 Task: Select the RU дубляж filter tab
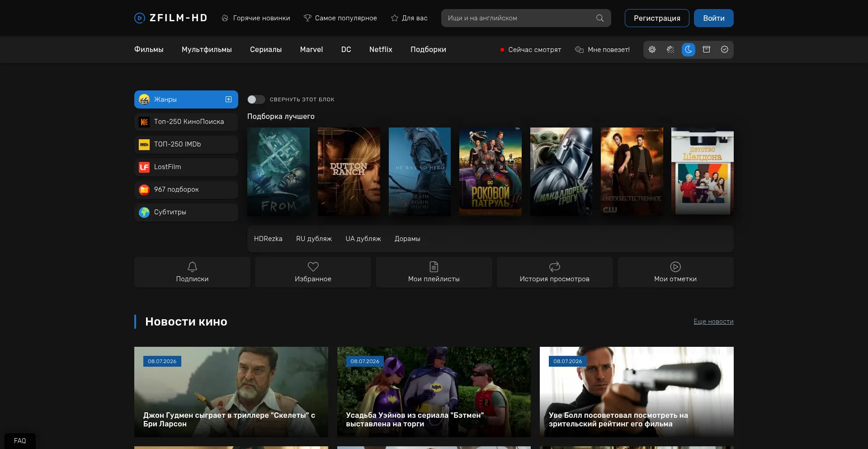[x=314, y=239]
